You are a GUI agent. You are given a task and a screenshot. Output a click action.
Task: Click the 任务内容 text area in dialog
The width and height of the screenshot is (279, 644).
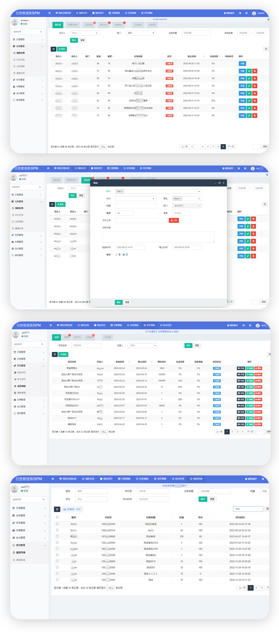[158, 237]
